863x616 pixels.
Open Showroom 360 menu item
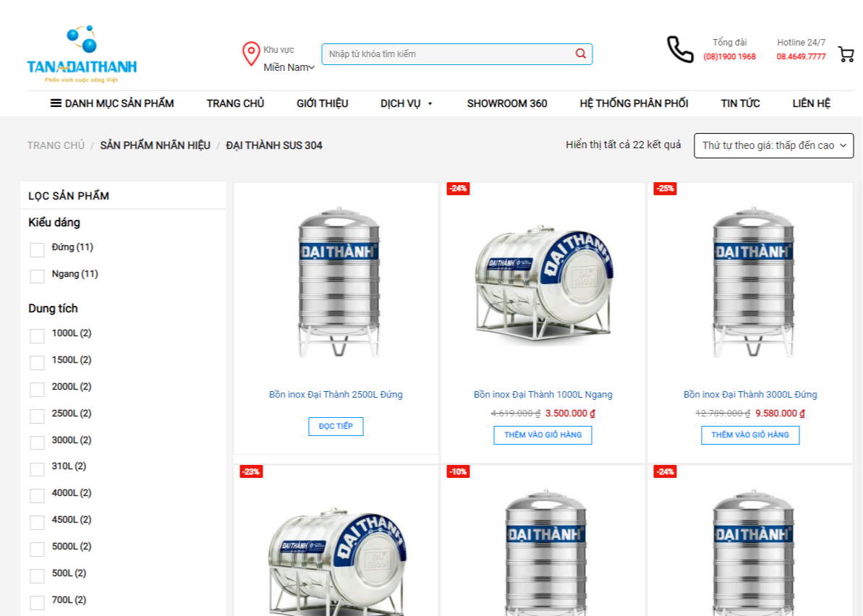(507, 103)
